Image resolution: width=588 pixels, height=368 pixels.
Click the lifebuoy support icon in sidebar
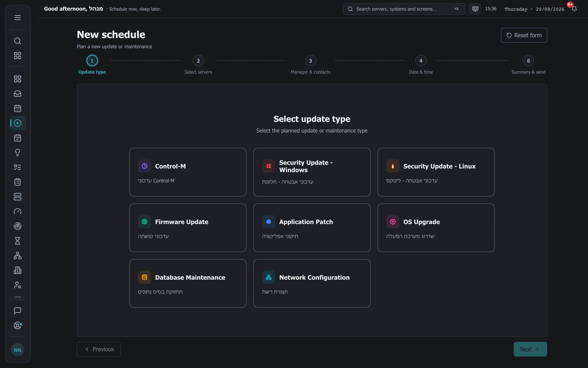pos(18,325)
